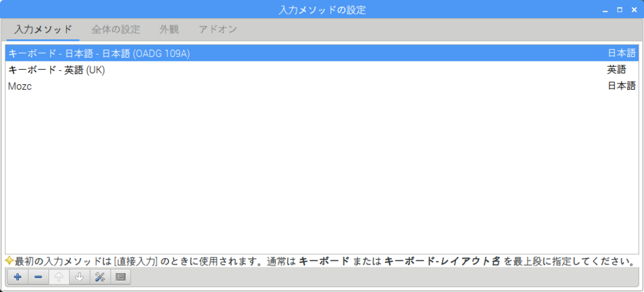Viewport: 644px width, 292px height.
Task: Click 英語 language label in UK row
Action: point(616,70)
